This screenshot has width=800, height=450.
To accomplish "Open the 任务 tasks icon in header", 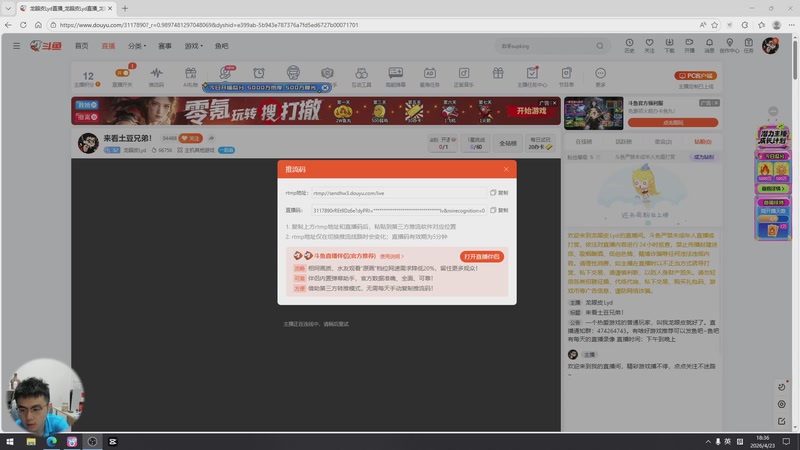I will [748, 45].
